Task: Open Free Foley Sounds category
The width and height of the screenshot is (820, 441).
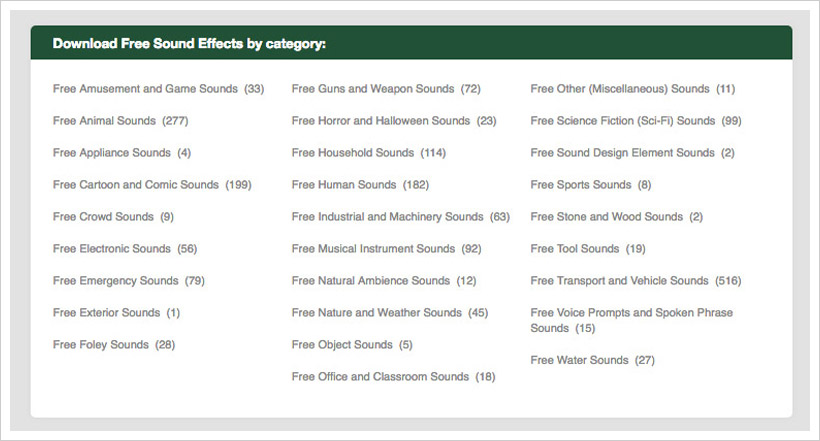Action: coord(100,344)
